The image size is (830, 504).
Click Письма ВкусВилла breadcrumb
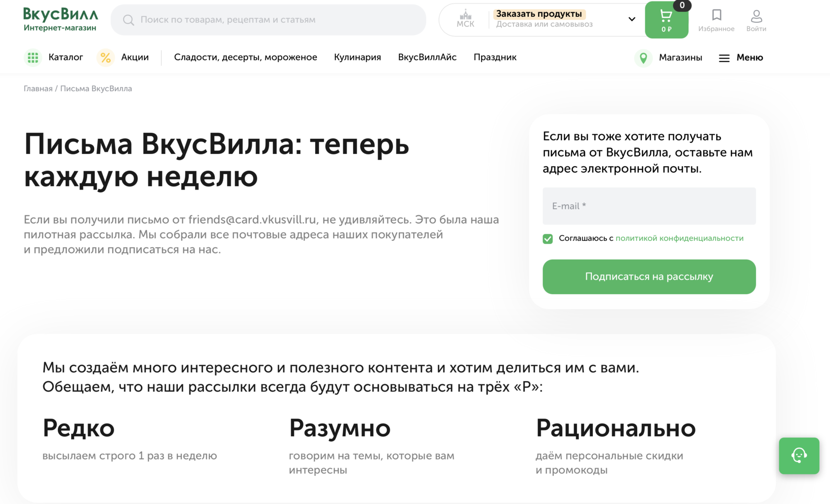pos(96,89)
